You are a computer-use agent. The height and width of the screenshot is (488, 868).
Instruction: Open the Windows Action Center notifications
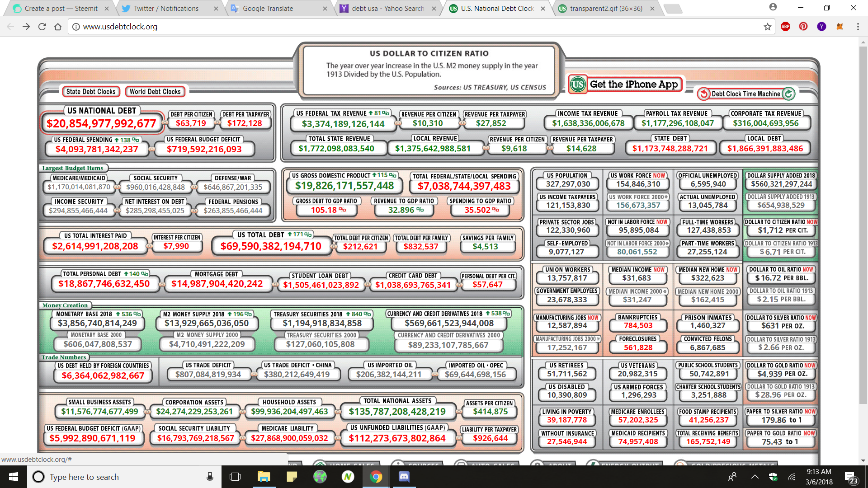(850, 477)
